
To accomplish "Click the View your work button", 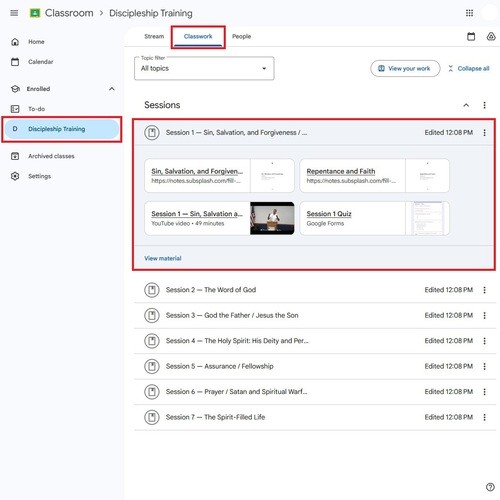I will [405, 68].
